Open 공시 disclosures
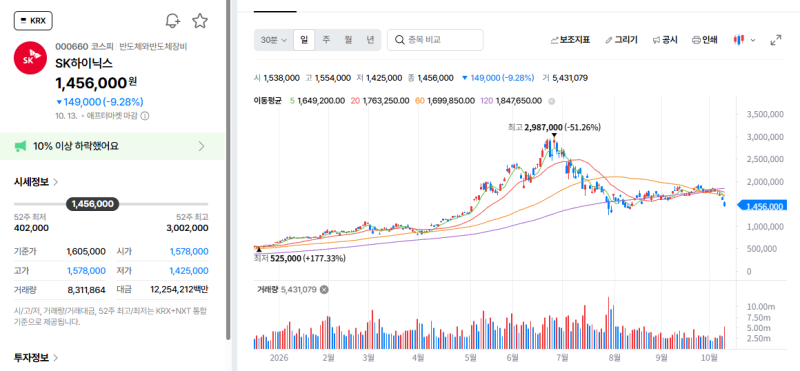This screenshot has width=800, height=371. pos(665,40)
